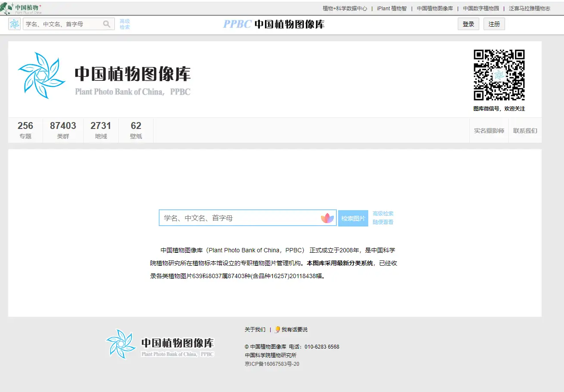The width and height of the screenshot is (564, 392).
Task: Click the lotus image-search icon in search field
Action: point(327,218)
